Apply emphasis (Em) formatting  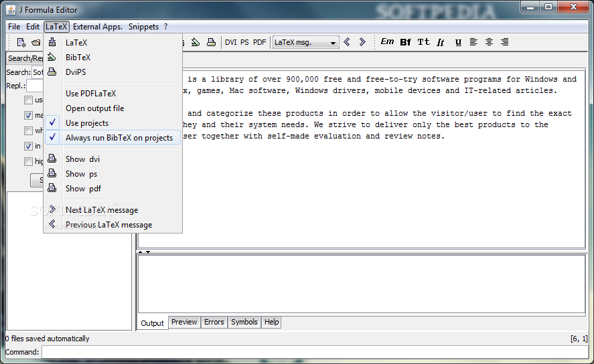pyautogui.click(x=387, y=41)
